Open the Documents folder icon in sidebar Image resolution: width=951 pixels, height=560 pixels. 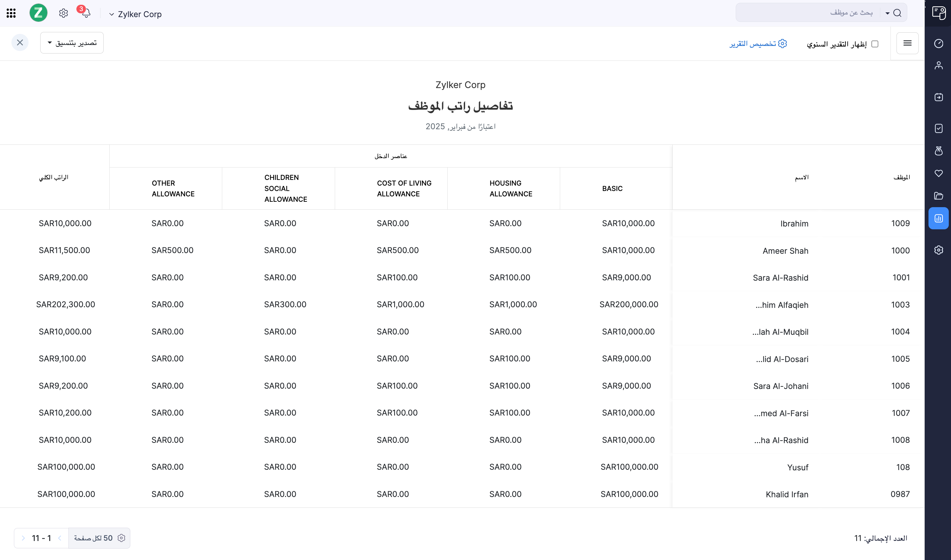point(939,196)
